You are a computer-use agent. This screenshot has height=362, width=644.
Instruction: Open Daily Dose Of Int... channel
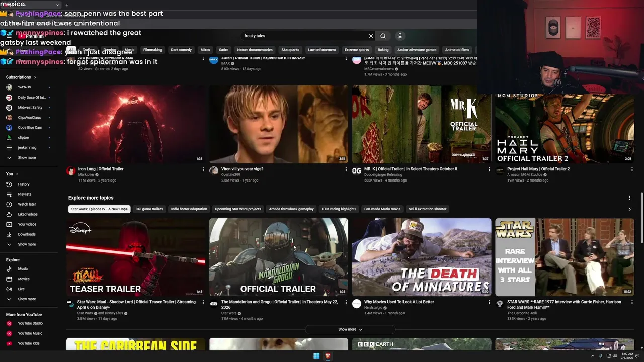pos(32,98)
